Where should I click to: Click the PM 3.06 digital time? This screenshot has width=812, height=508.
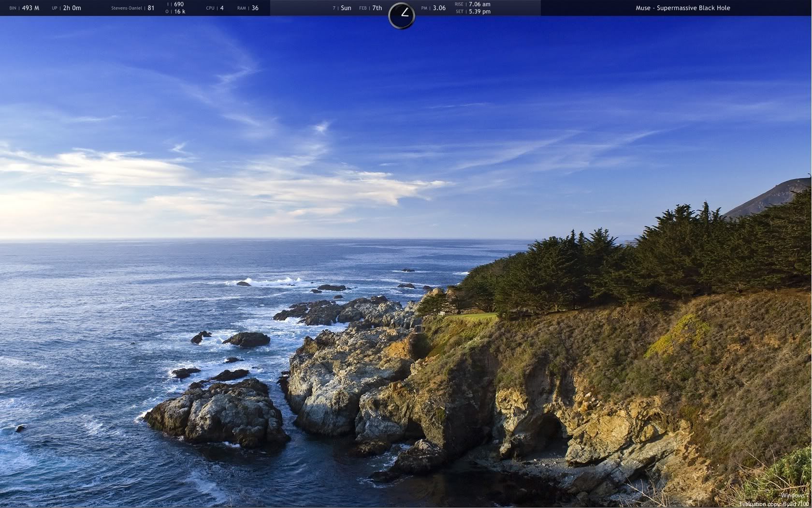(439, 8)
